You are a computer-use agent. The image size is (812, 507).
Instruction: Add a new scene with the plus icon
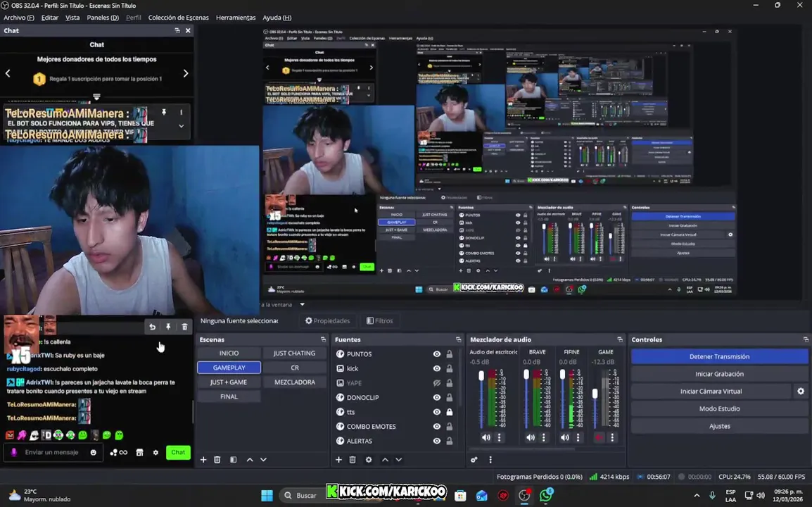coord(203,460)
